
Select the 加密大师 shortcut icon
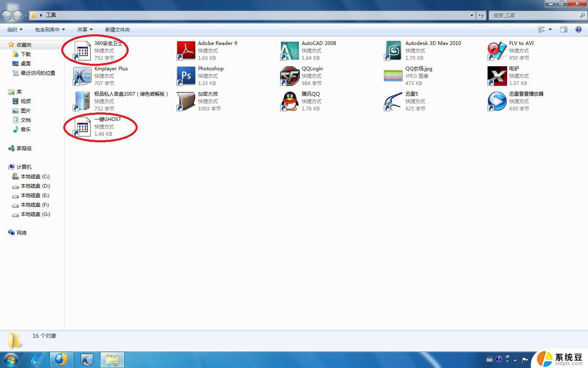click(x=186, y=101)
